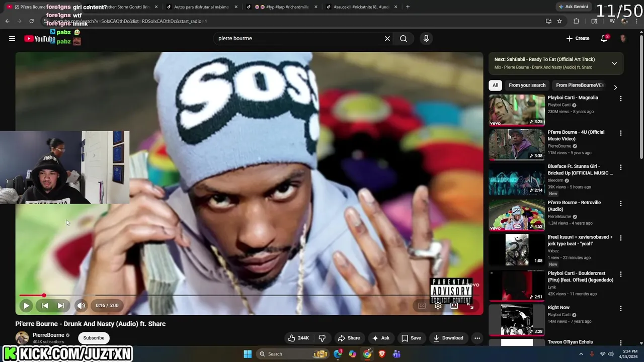Click the YouTube logo home link
The image size is (644, 362).
tap(40, 39)
